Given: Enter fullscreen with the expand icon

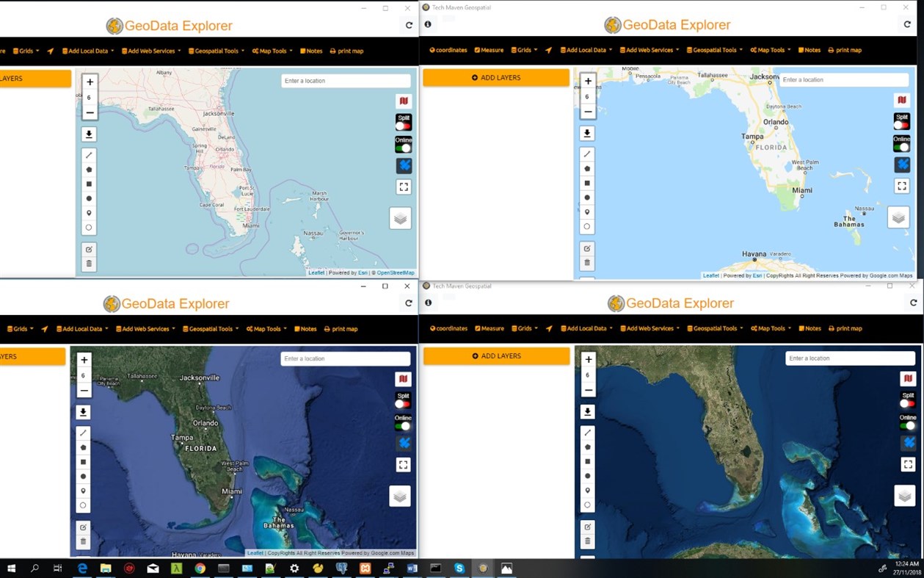Looking at the screenshot, I should (x=403, y=187).
